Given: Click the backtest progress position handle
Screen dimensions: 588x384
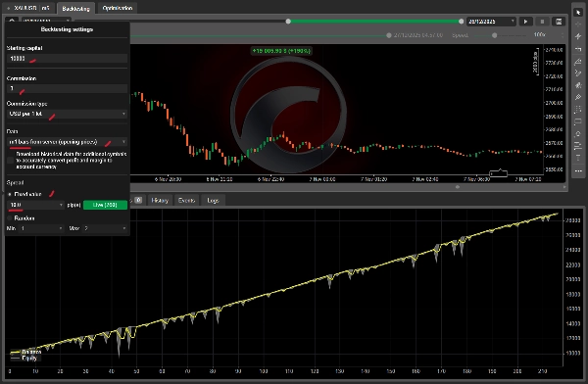Looking at the screenshot, I should (x=389, y=35).
